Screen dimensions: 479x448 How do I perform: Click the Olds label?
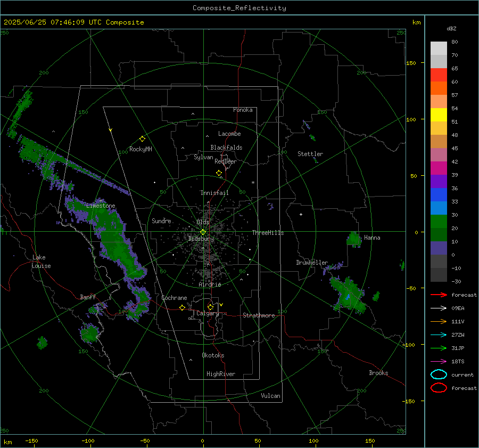[203, 222]
